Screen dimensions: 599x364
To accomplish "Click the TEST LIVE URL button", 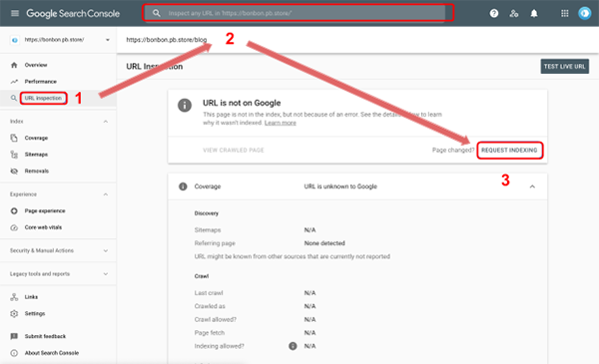I will click(x=565, y=67).
